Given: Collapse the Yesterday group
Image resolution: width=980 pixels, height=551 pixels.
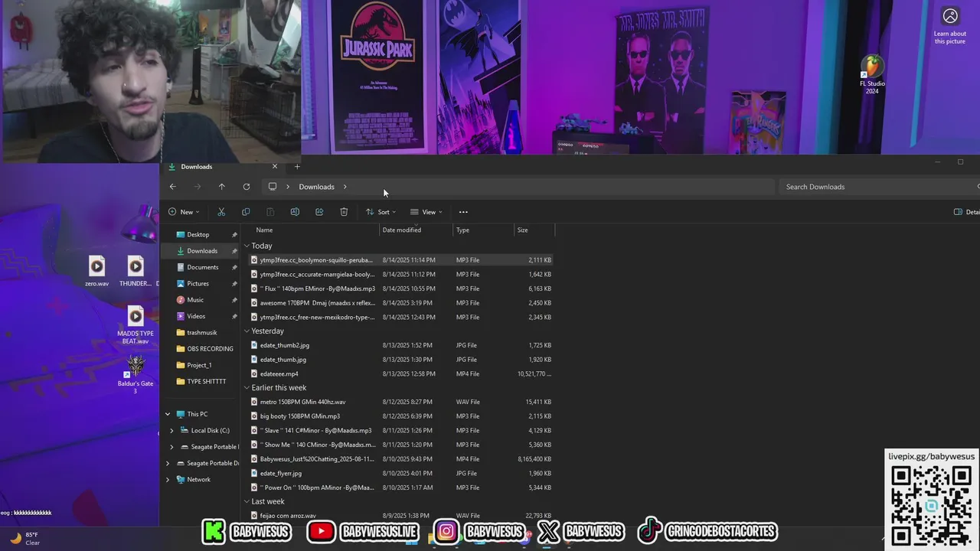Looking at the screenshot, I should [x=247, y=331].
